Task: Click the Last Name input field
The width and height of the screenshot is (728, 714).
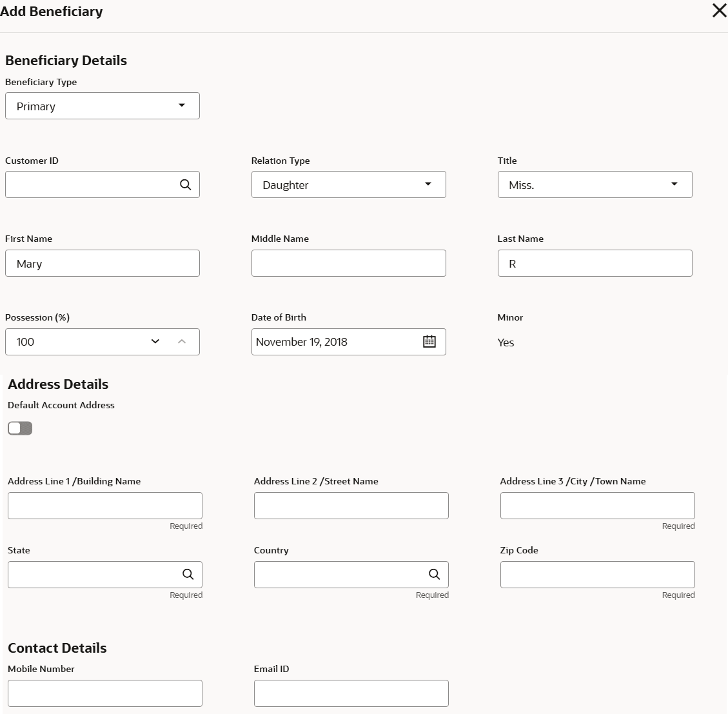Action: (x=595, y=263)
